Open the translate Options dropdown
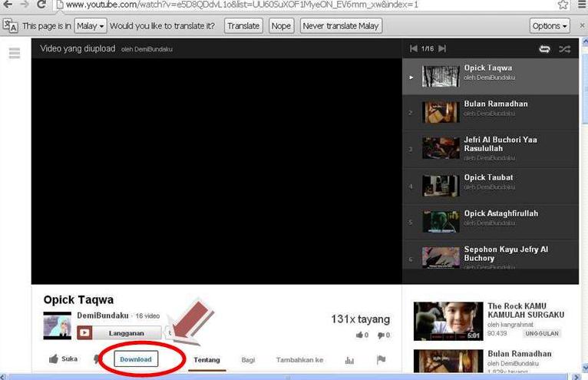 click(x=550, y=26)
